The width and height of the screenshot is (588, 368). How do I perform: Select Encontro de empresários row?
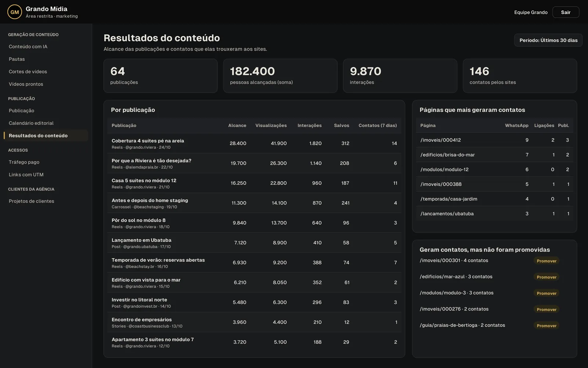click(x=254, y=322)
